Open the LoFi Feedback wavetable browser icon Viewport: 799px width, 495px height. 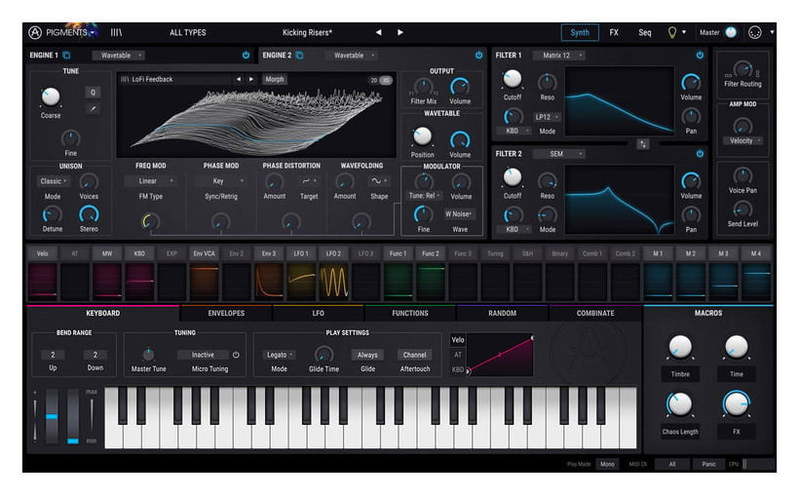(x=124, y=80)
